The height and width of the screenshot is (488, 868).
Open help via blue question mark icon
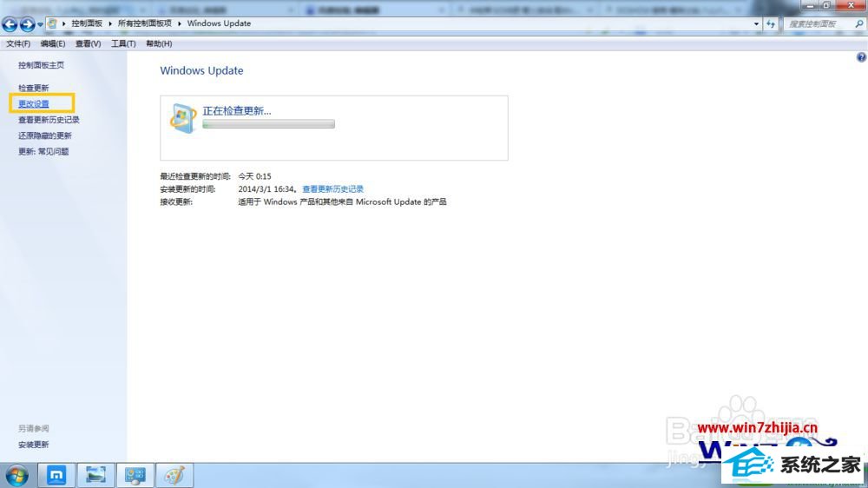click(x=861, y=57)
